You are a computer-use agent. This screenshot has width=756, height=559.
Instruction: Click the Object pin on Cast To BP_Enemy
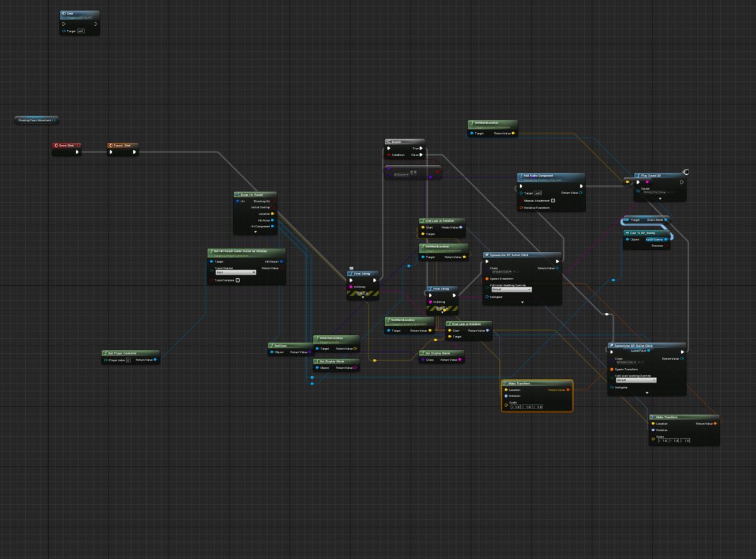pyautogui.click(x=627, y=239)
